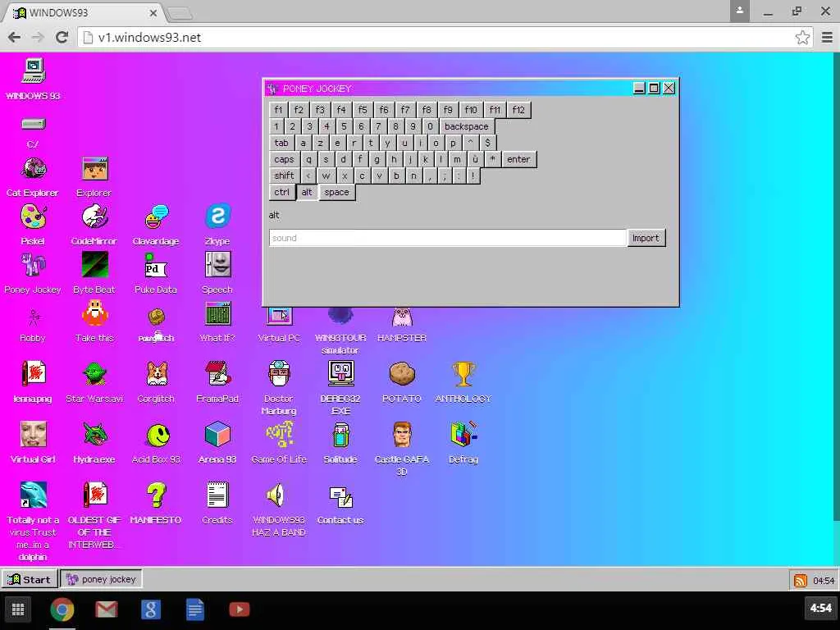Viewport: 840px width, 630px height.
Task: Focus the sound input field
Action: click(447, 238)
